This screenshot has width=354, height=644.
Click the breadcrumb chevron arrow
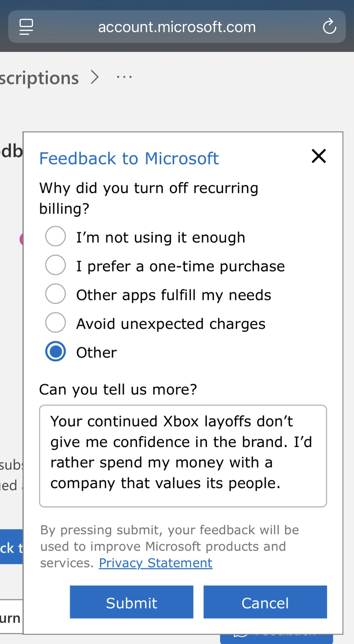point(95,77)
